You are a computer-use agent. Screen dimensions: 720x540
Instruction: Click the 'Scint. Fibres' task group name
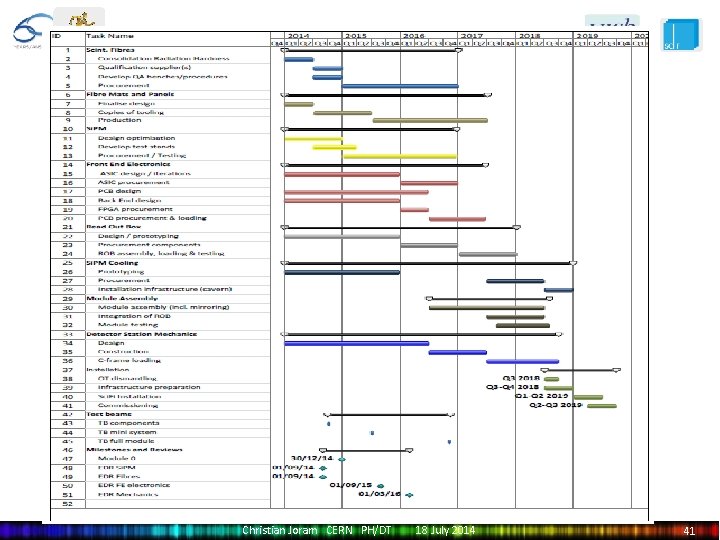[110, 50]
